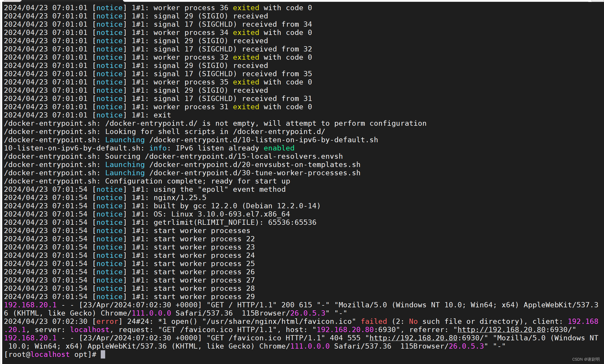The height and width of the screenshot is (364, 604).
Task: Click the '[root@localhost opt]#' shell prompt
Action: tap(50, 354)
